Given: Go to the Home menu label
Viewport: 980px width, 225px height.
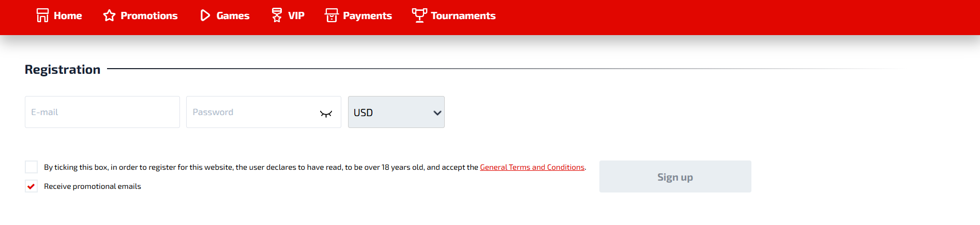Looking at the screenshot, I should coord(68,16).
